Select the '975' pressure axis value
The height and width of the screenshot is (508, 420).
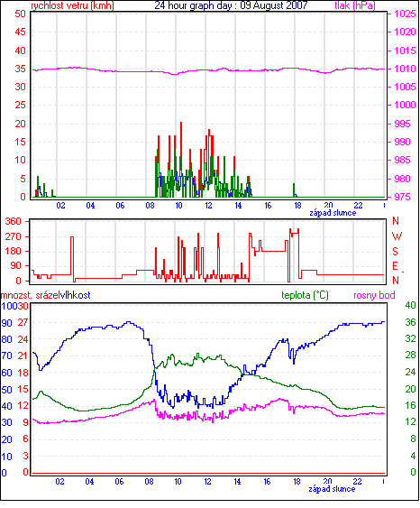tap(402, 197)
